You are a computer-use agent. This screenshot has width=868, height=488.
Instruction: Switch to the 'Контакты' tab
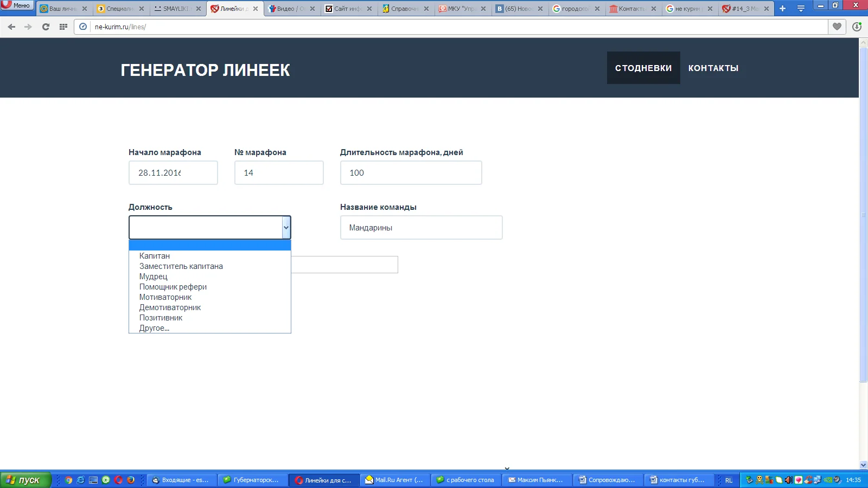tap(633, 9)
